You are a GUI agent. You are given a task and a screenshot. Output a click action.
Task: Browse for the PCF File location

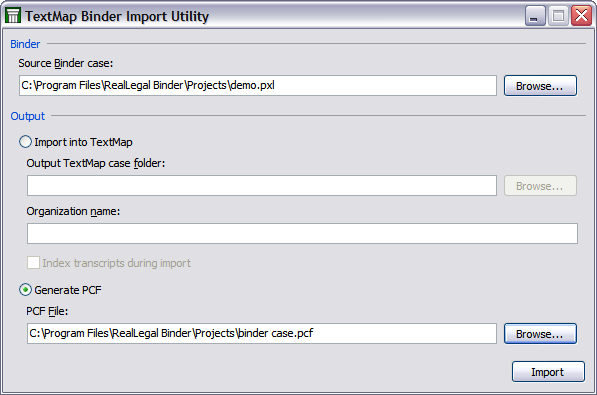[x=540, y=334]
